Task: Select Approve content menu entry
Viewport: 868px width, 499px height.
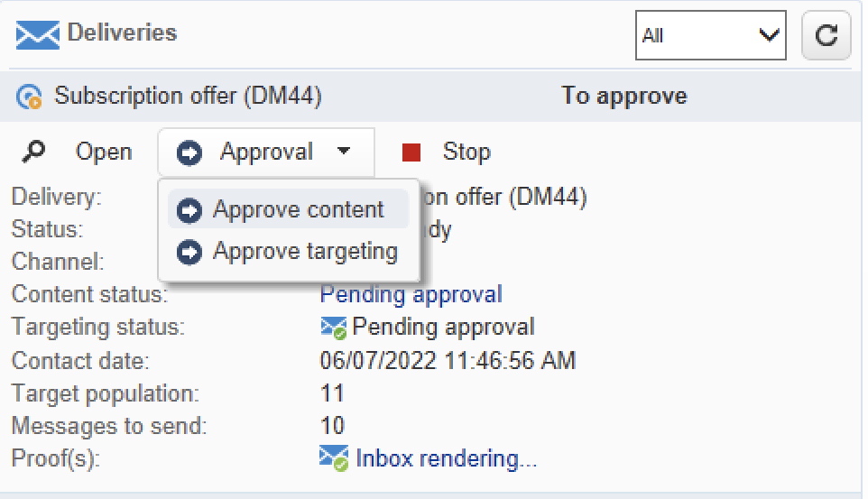Action: click(x=289, y=209)
